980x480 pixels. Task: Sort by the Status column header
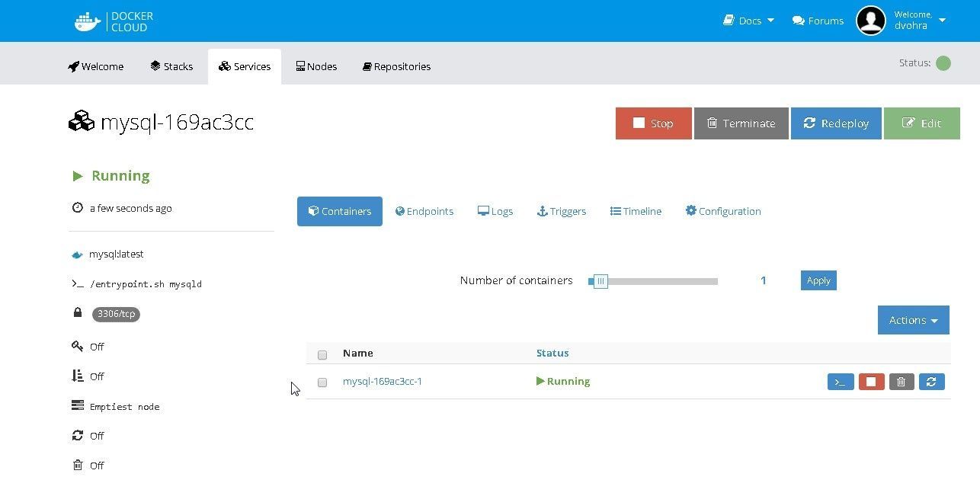pos(552,353)
